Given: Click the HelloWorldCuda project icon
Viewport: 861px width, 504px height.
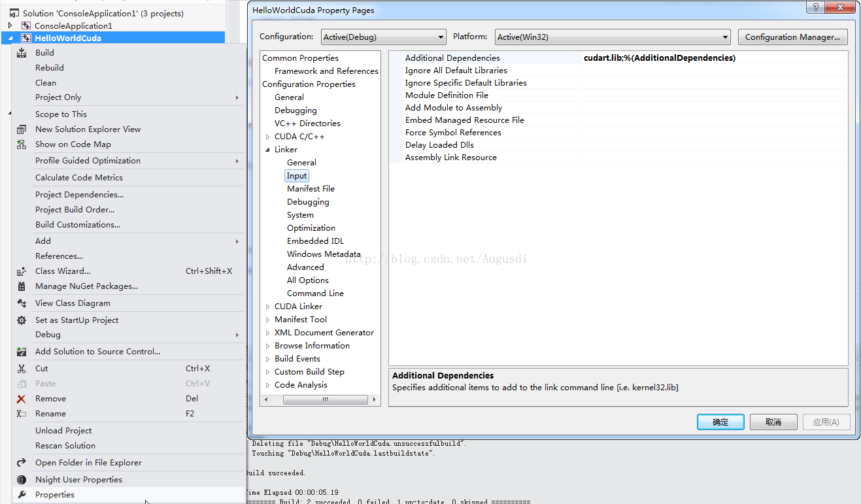Looking at the screenshot, I should tap(27, 38).
